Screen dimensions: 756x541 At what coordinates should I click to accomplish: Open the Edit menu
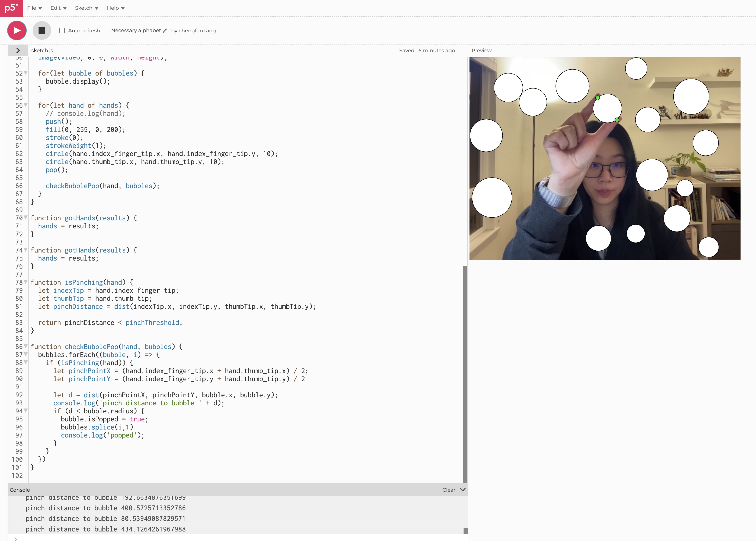(x=58, y=8)
